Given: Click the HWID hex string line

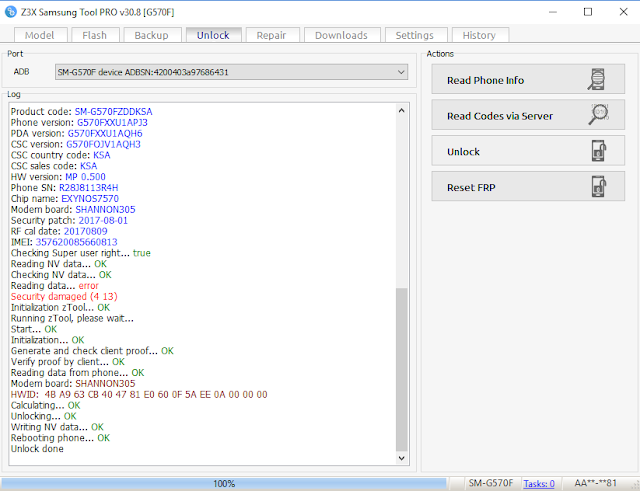Looking at the screenshot, I should click(x=139, y=395).
